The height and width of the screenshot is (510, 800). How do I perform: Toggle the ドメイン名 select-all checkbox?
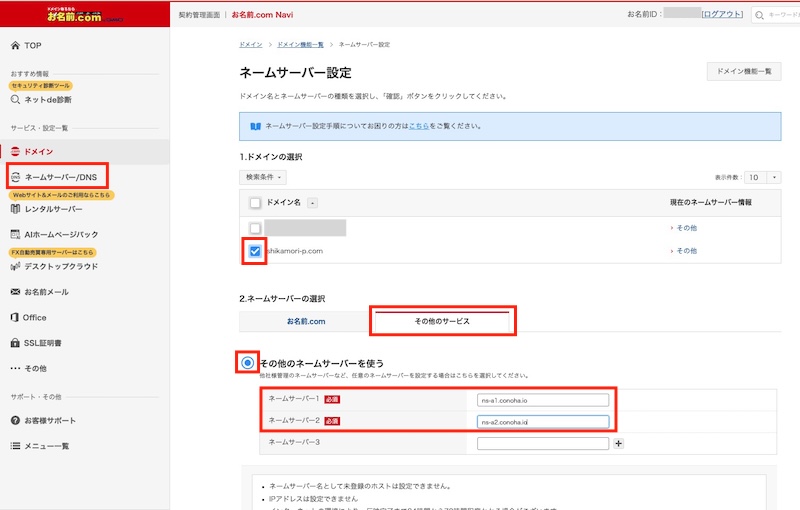tap(255, 203)
